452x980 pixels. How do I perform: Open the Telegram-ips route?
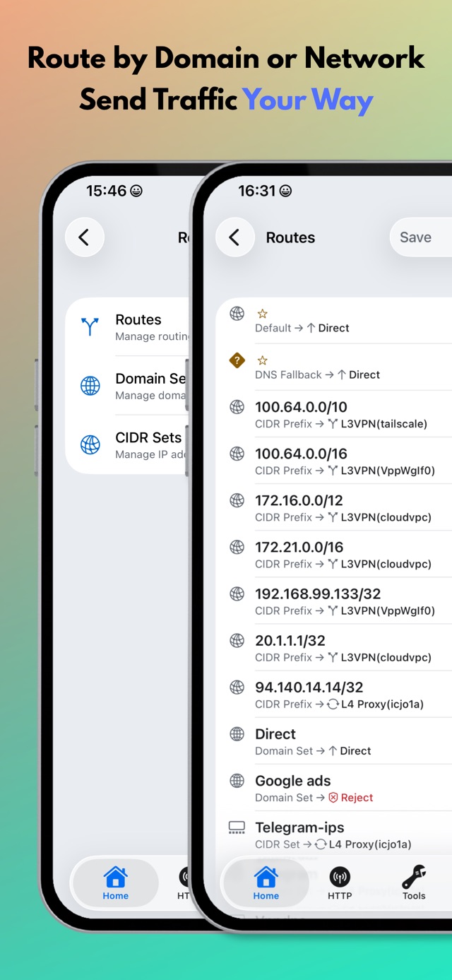334,834
